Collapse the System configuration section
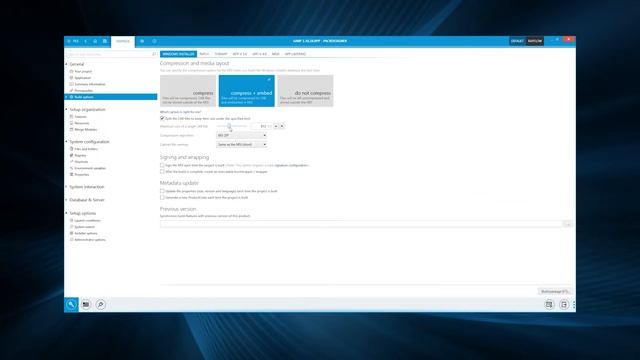This screenshot has height=360, width=640. coord(67,142)
